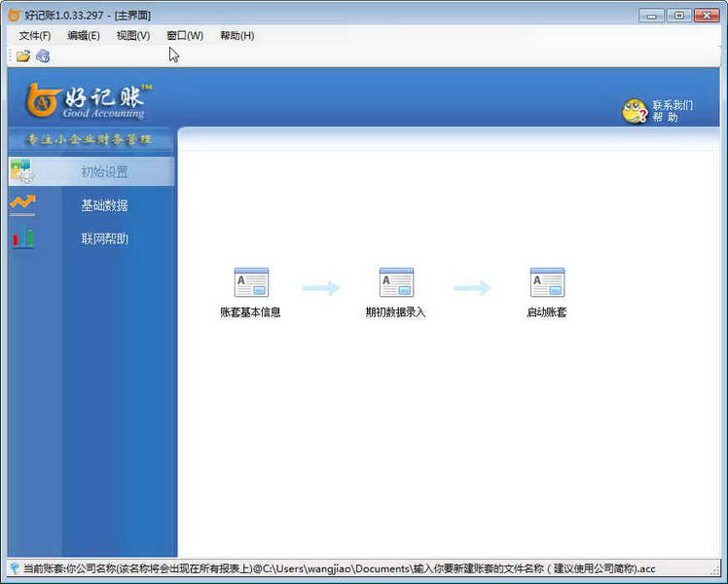Screen dimensions: 728x584
Task: Open the 视图(V) menu
Action: tap(133, 36)
